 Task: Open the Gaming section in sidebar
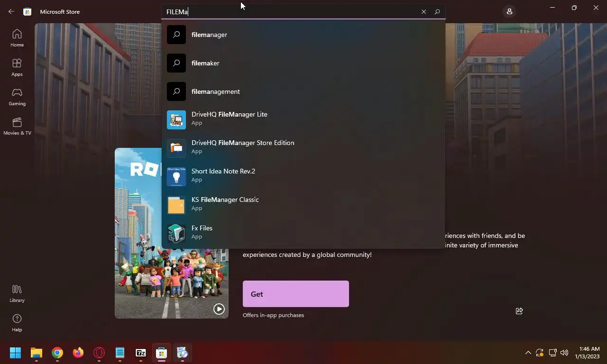17,97
